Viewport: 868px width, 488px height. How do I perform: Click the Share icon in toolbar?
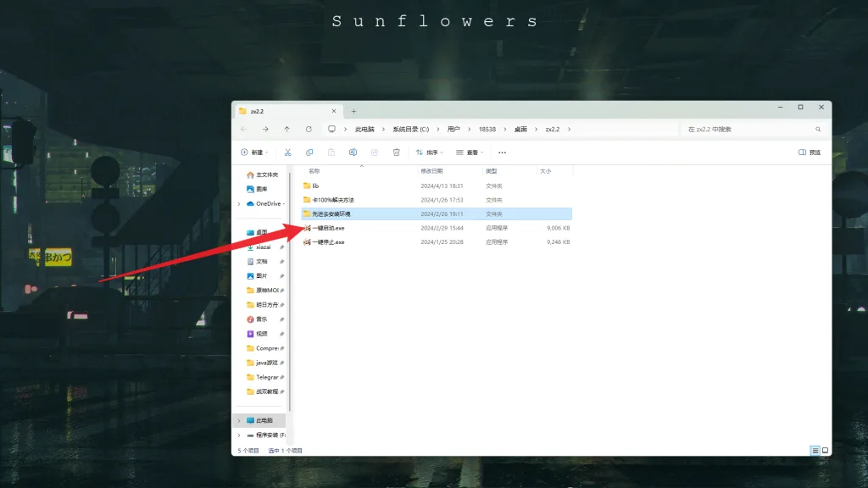point(374,152)
